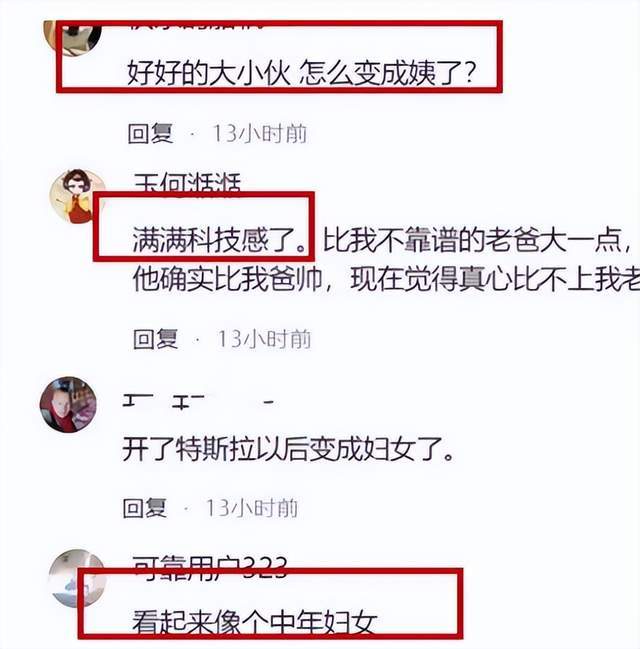This screenshot has height=649, width=640.
Task: Select the highlighted text 满满科技感了
Action: pyautogui.click(x=220, y=240)
